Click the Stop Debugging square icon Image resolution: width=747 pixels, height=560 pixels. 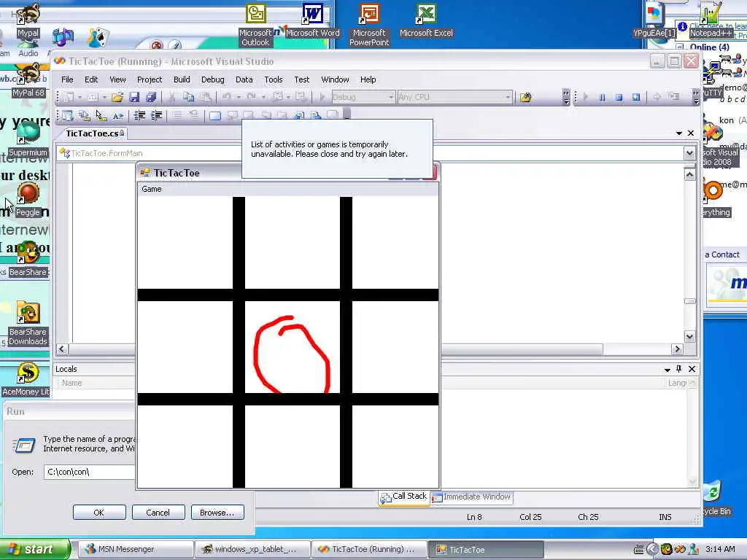(619, 97)
